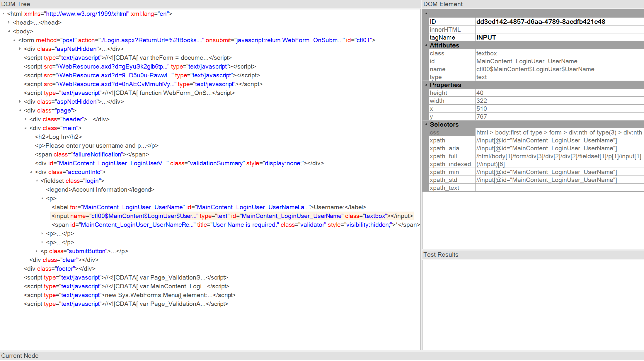Click the Test Results panel header
644x361 pixels.
441,255
